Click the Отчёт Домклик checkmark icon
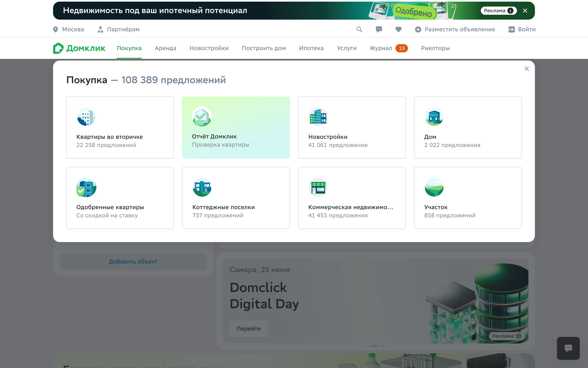Image resolution: width=588 pixels, height=368 pixels. (202, 116)
